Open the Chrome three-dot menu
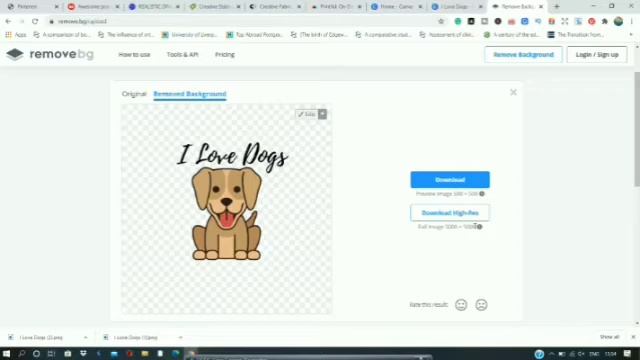 click(632, 21)
